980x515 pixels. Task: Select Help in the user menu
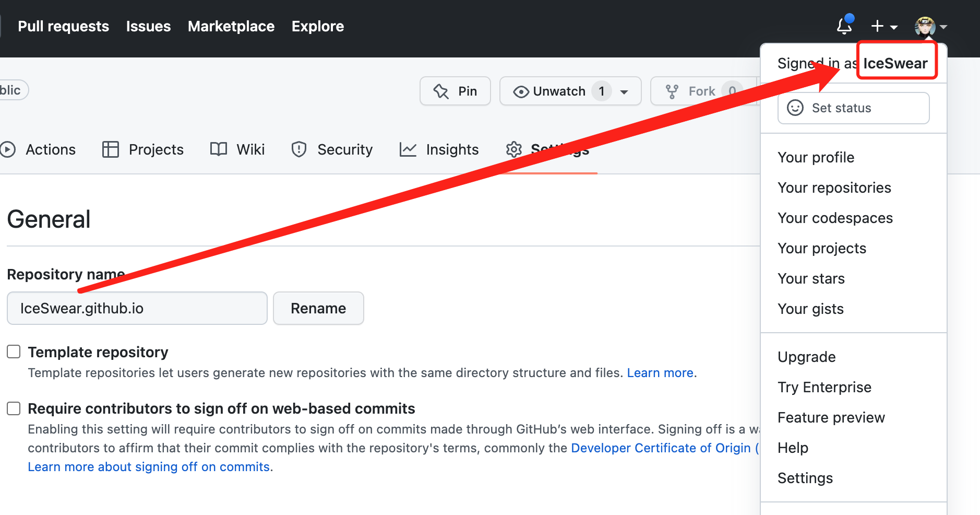pos(793,448)
